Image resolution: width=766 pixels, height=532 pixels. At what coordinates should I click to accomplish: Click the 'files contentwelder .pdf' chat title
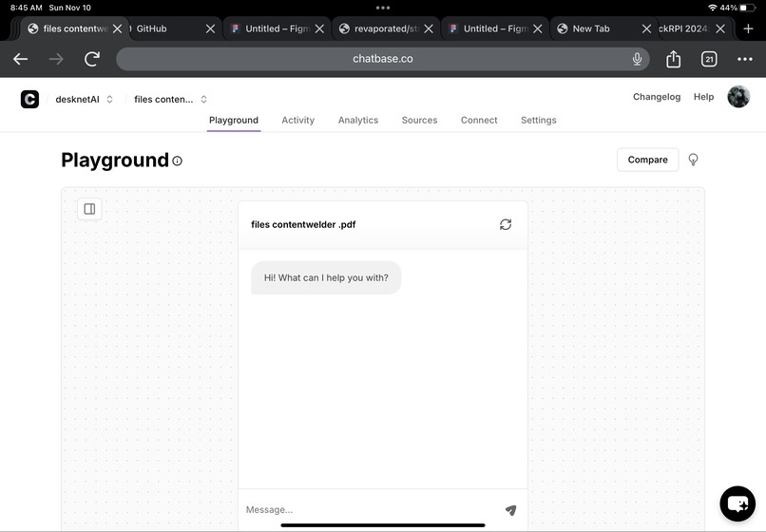303,225
